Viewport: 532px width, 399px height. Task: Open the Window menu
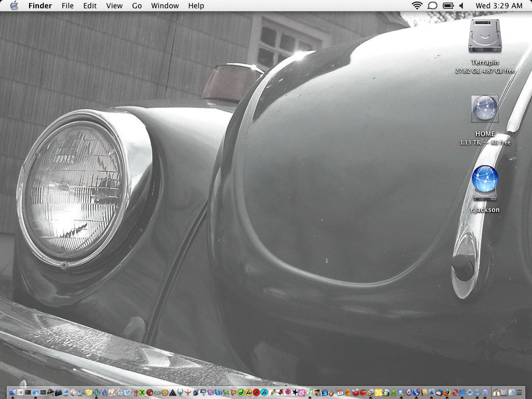coord(165,6)
